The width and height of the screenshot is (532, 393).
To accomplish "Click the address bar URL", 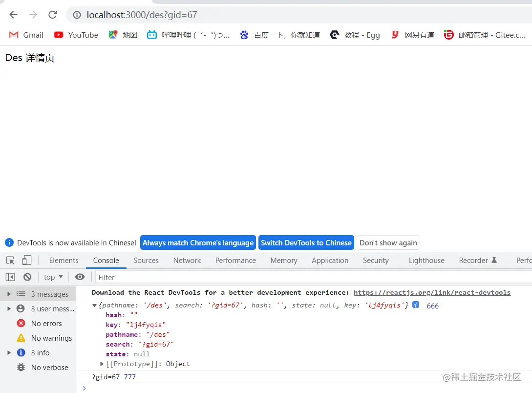I will tap(142, 15).
